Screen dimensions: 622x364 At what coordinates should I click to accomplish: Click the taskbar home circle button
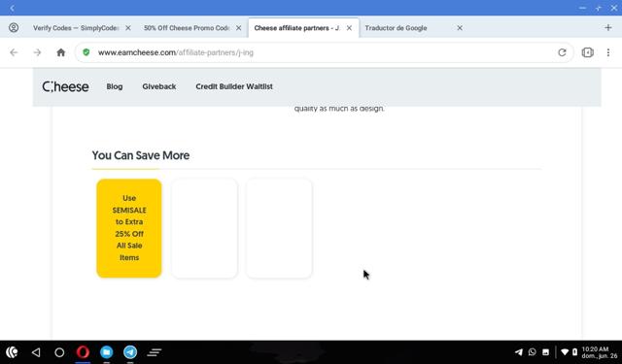pyautogui.click(x=59, y=352)
